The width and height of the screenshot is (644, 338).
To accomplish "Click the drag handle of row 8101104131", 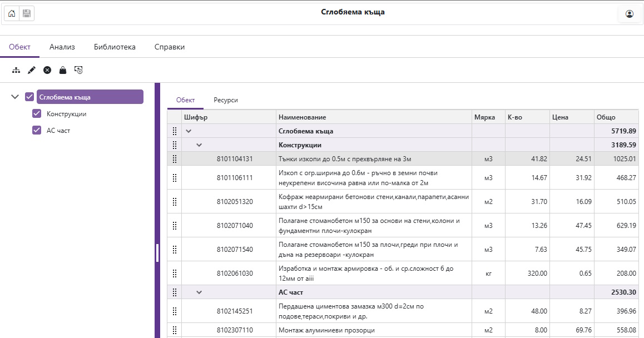I will click(175, 159).
